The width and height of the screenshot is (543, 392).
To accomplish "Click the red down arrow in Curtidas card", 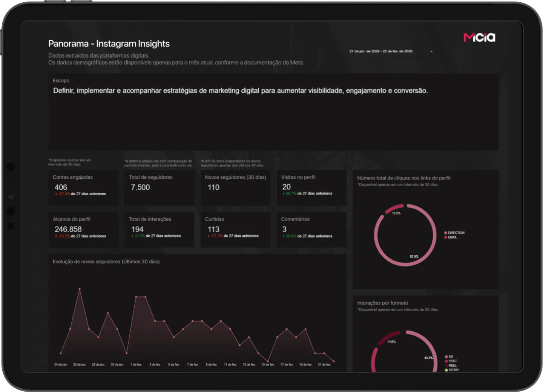I will tap(209, 236).
